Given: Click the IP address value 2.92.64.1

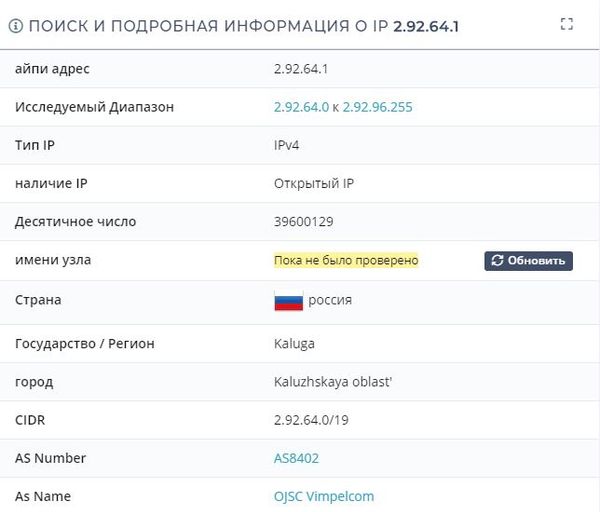Looking at the screenshot, I should (301, 69).
